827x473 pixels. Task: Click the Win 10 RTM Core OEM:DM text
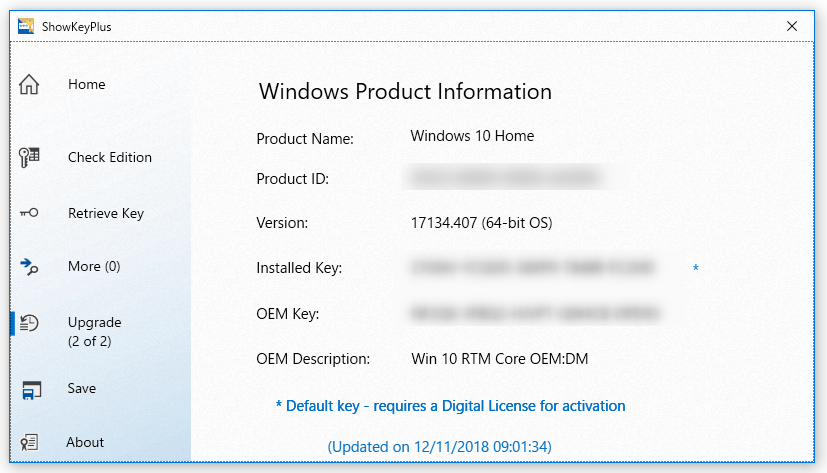pyautogui.click(x=499, y=359)
